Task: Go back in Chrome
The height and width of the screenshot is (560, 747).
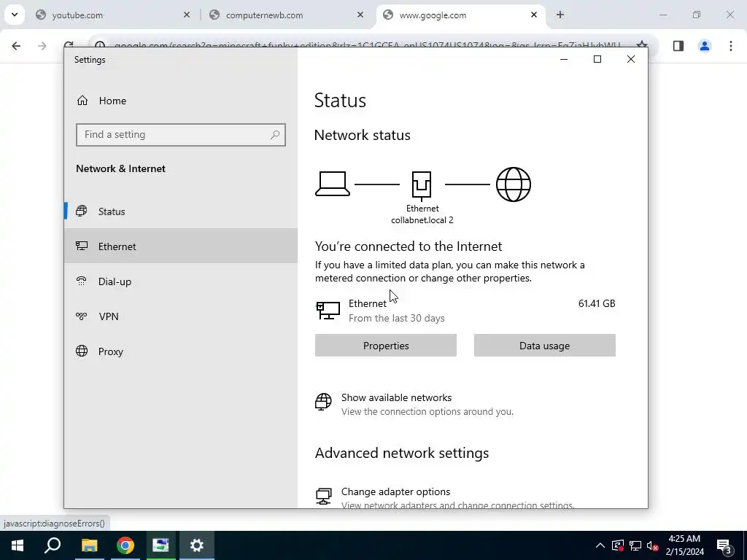Action: [x=16, y=46]
